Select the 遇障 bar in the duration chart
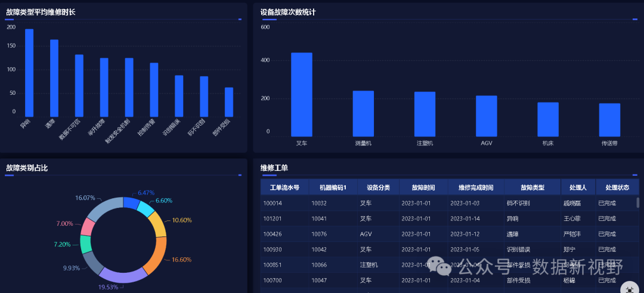 (54, 79)
